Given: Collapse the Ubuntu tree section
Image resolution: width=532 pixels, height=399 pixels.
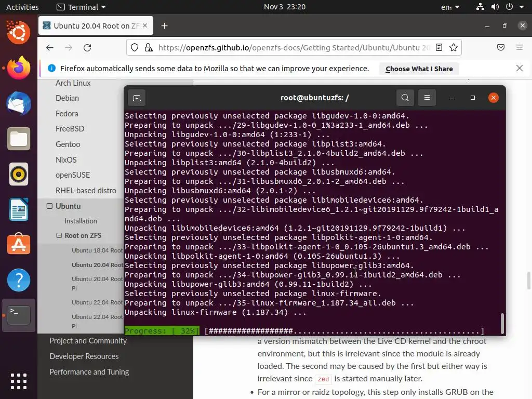Looking at the screenshot, I should coord(49,206).
